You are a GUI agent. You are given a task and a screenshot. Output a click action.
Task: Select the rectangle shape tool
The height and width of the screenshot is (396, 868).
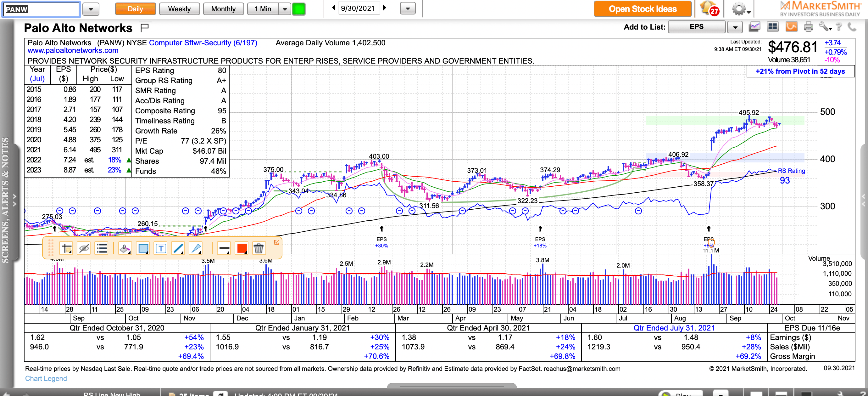(x=143, y=249)
